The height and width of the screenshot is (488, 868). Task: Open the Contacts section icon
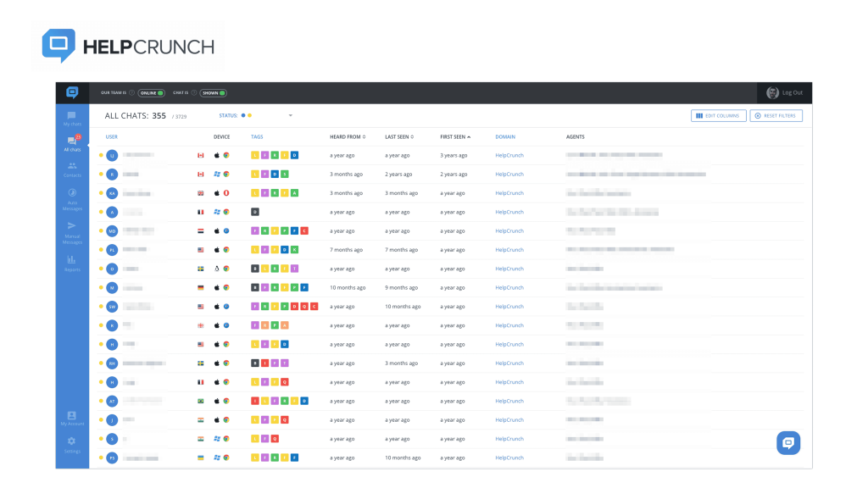point(72,168)
